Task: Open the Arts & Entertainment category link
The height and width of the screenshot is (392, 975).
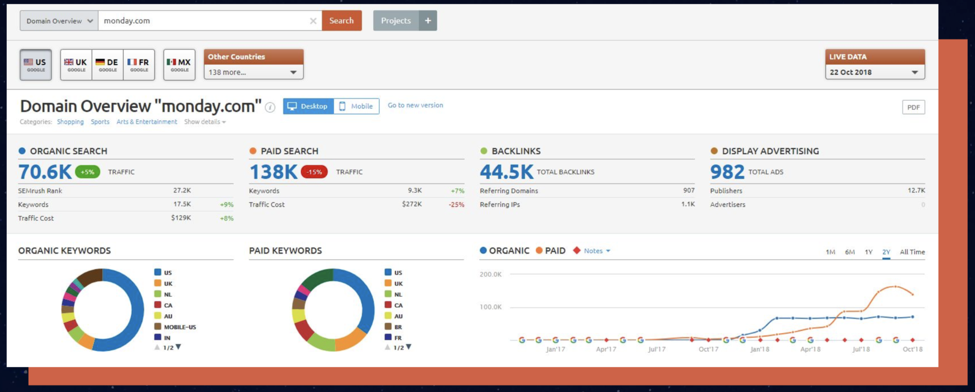Action: pyautogui.click(x=147, y=122)
